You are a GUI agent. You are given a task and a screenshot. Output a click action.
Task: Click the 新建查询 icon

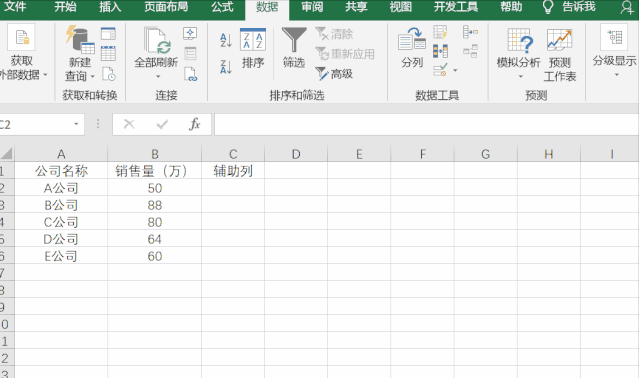pyautogui.click(x=80, y=40)
